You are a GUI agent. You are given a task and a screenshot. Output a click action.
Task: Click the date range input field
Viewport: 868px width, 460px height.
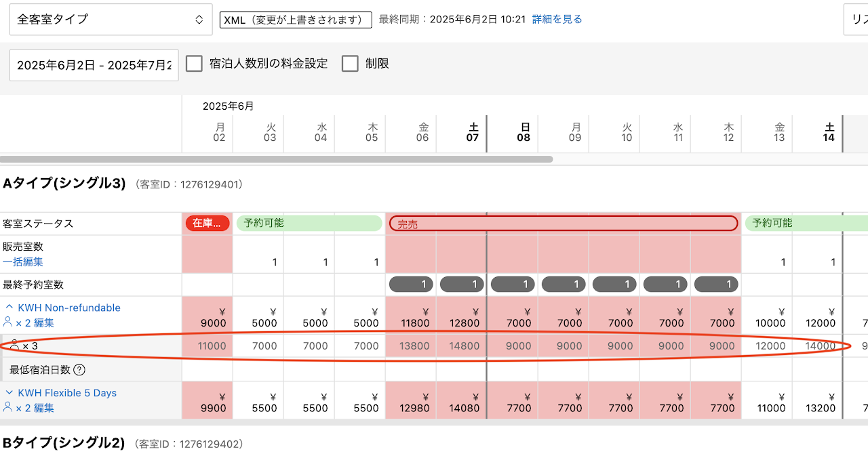point(94,65)
